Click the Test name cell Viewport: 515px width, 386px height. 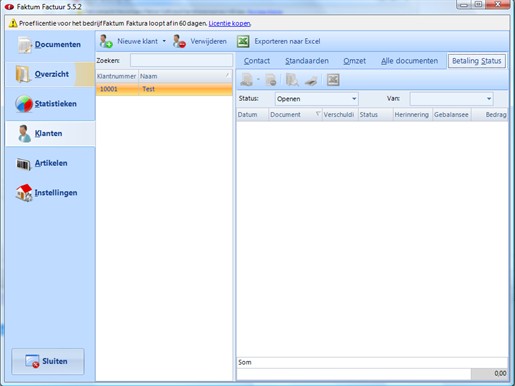(185, 89)
